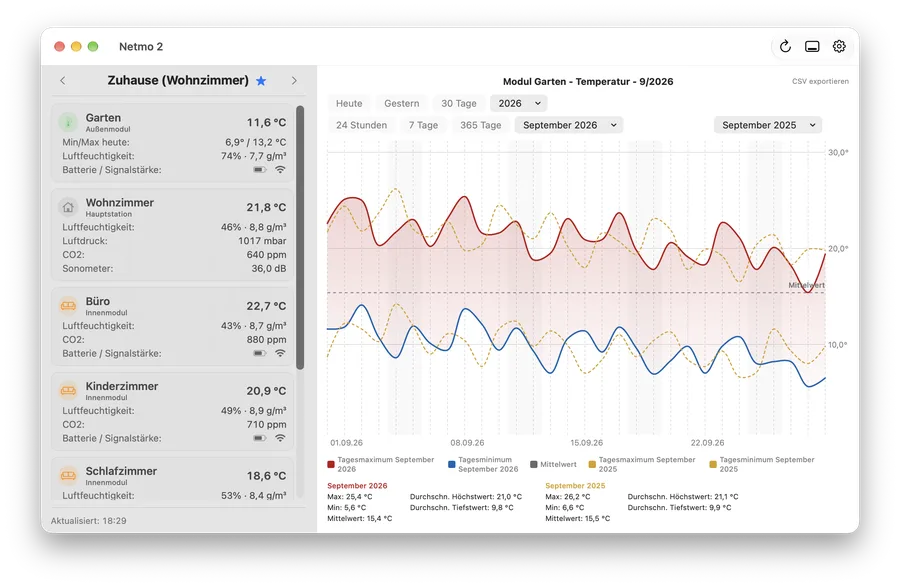Click the Kinderzimmer sofa icon
900x587 pixels.
(x=68, y=391)
